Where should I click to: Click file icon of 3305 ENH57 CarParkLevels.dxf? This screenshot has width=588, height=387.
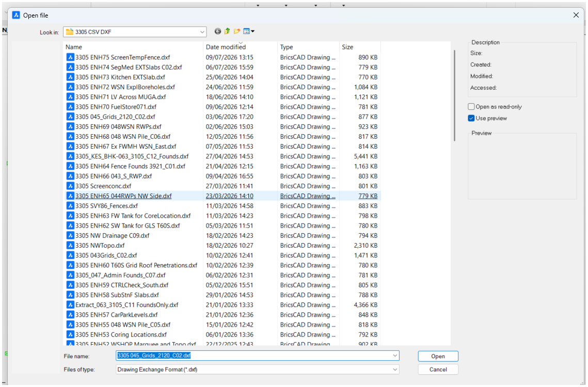click(70, 315)
